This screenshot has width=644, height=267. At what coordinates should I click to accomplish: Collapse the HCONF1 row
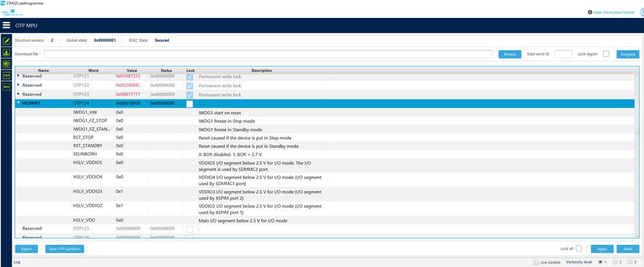[x=18, y=103]
